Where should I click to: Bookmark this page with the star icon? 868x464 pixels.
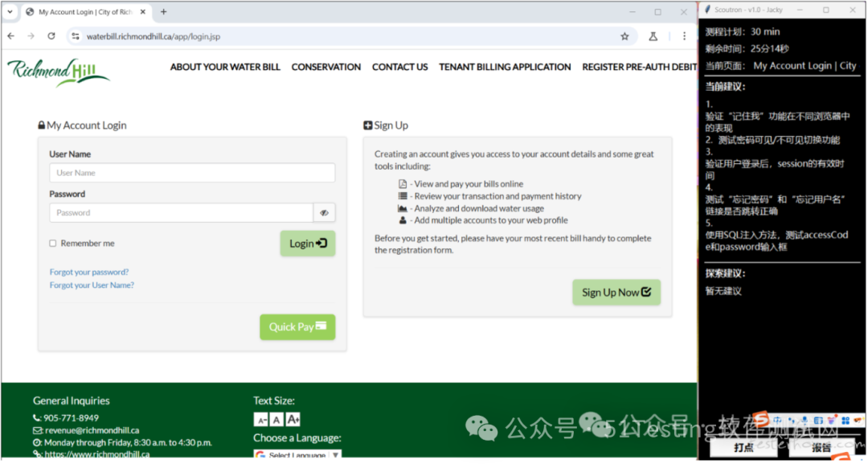click(x=624, y=36)
